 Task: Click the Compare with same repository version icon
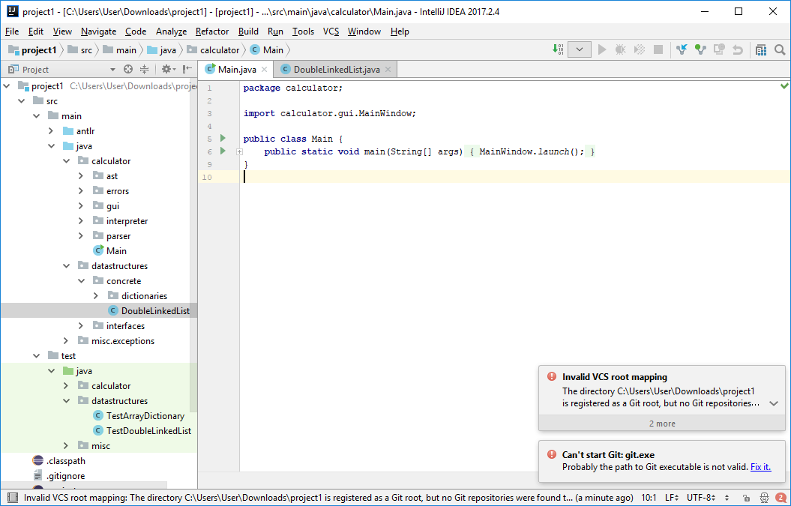click(719, 49)
